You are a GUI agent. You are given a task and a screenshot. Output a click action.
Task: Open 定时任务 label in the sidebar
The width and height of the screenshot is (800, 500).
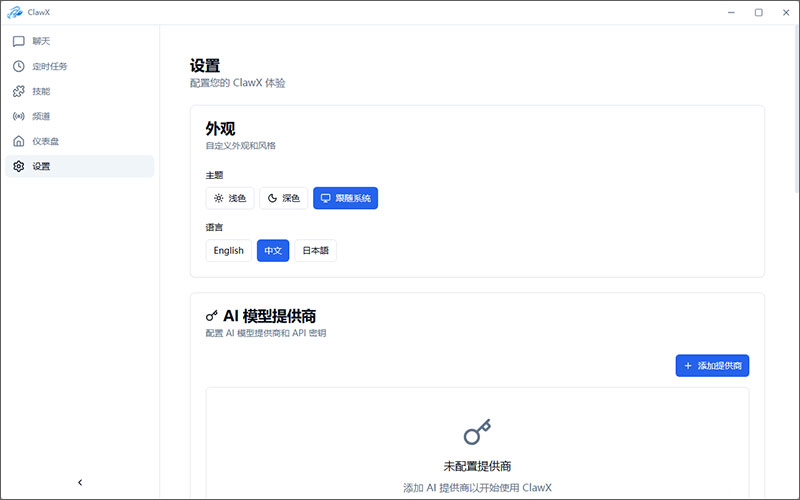click(49, 66)
